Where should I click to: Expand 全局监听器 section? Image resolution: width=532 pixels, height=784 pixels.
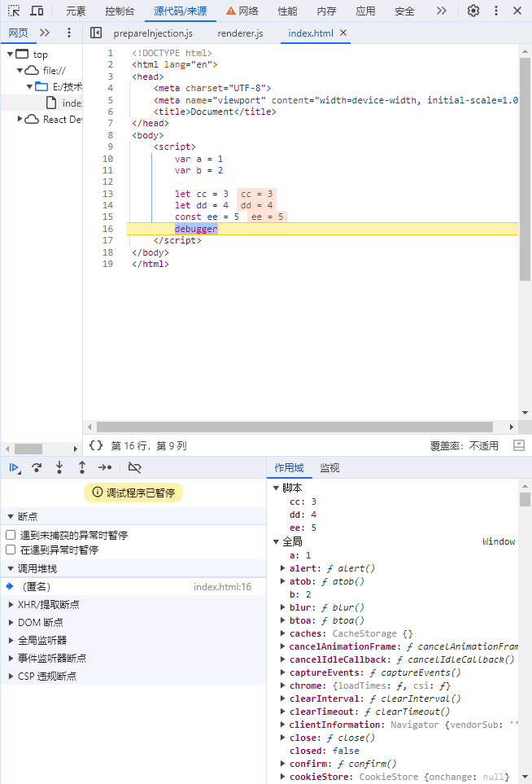point(11,641)
